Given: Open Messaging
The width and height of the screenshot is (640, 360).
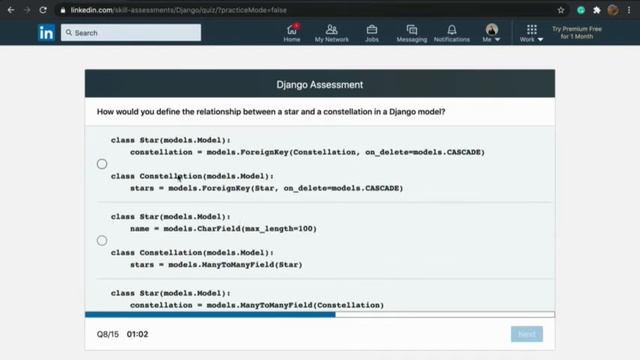Looking at the screenshot, I should click(x=411, y=33).
